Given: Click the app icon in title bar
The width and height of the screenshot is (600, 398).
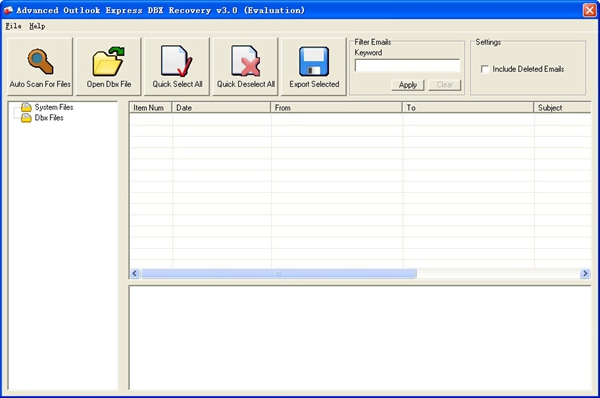Looking at the screenshot, I should coord(8,10).
